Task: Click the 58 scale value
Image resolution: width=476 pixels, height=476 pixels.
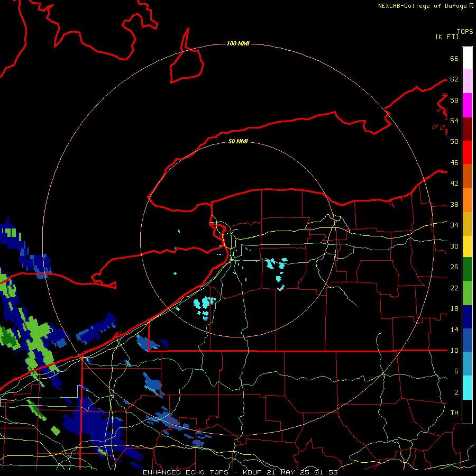Action: tap(454, 100)
